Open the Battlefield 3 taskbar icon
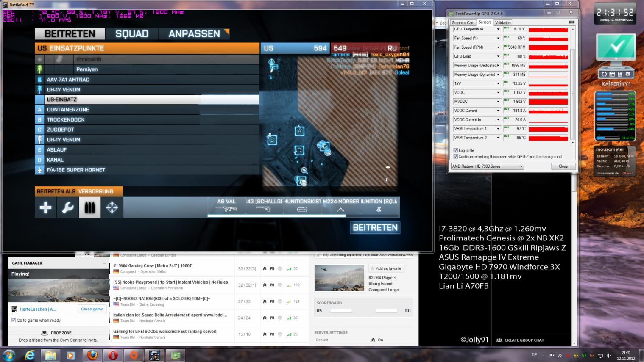The height and width of the screenshot is (362, 644). pyautogui.click(x=154, y=355)
